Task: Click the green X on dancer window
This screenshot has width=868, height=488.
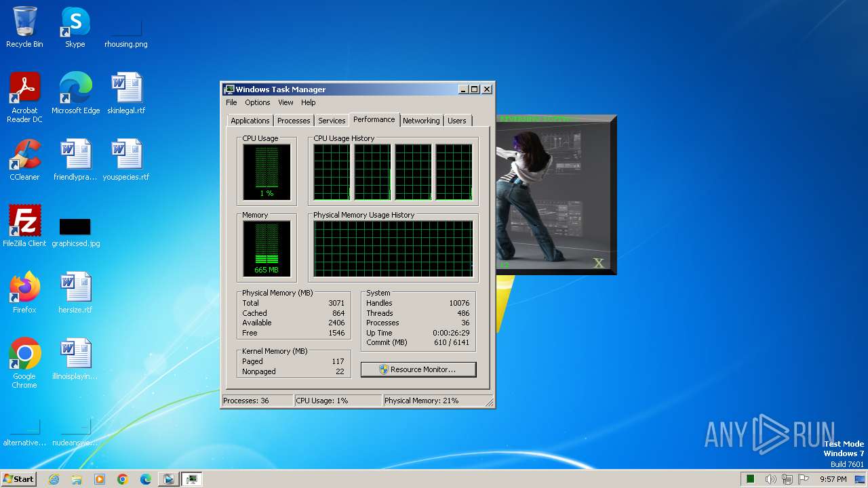Action: pos(598,263)
